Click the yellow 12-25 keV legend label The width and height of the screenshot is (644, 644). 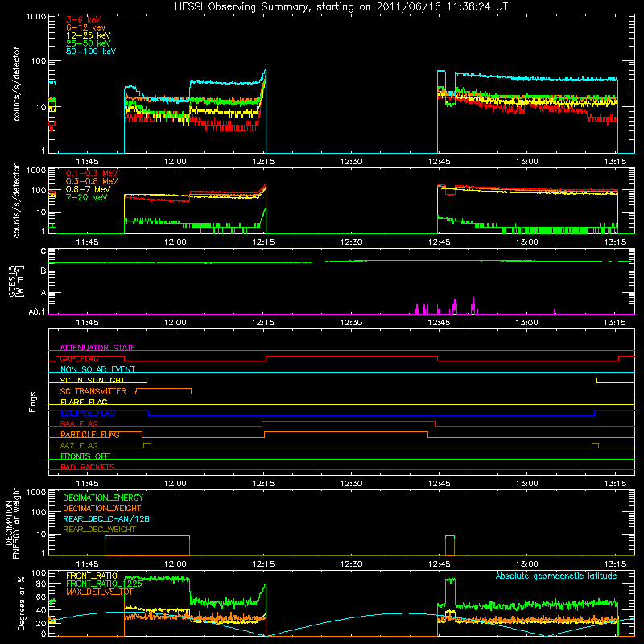[x=88, y=35]
